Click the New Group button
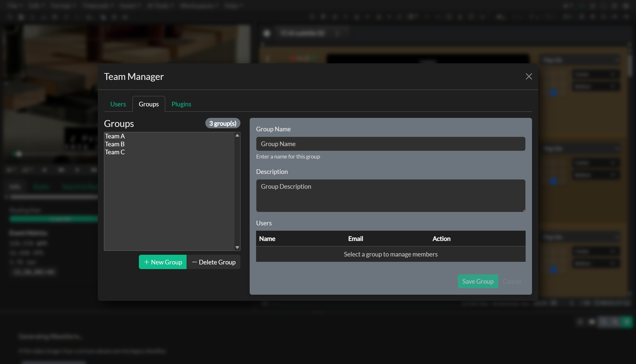 (162, 262)
